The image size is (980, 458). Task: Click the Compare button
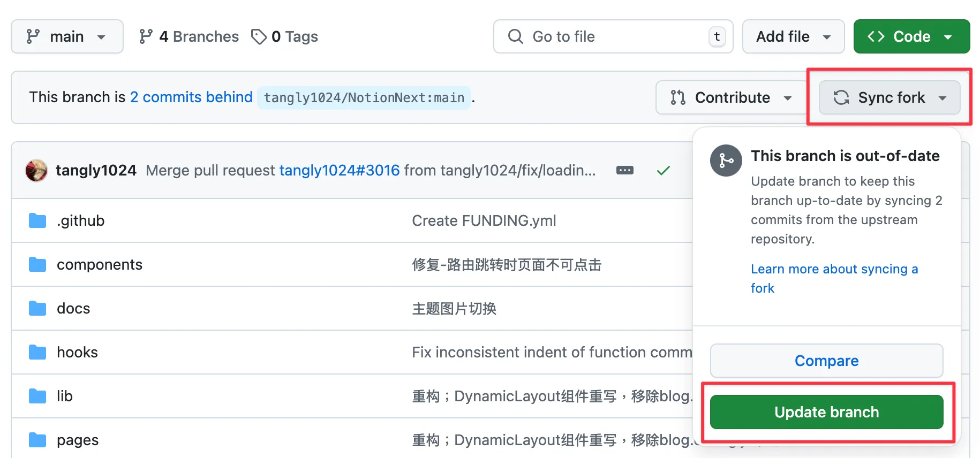[826, 361]
